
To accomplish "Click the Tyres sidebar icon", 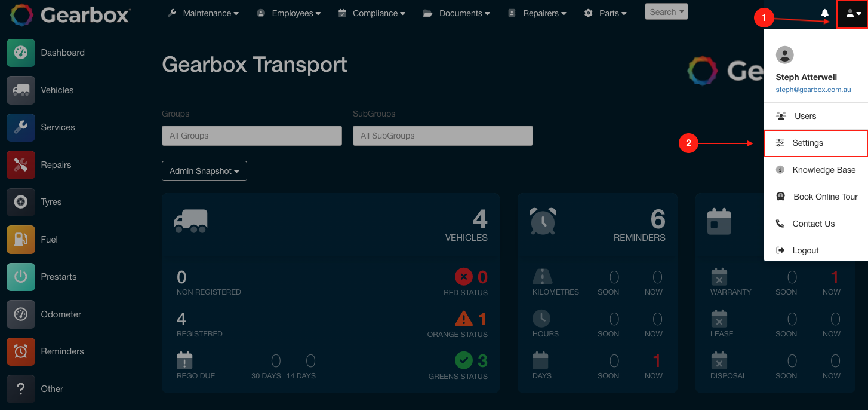I will click(20, 202).
